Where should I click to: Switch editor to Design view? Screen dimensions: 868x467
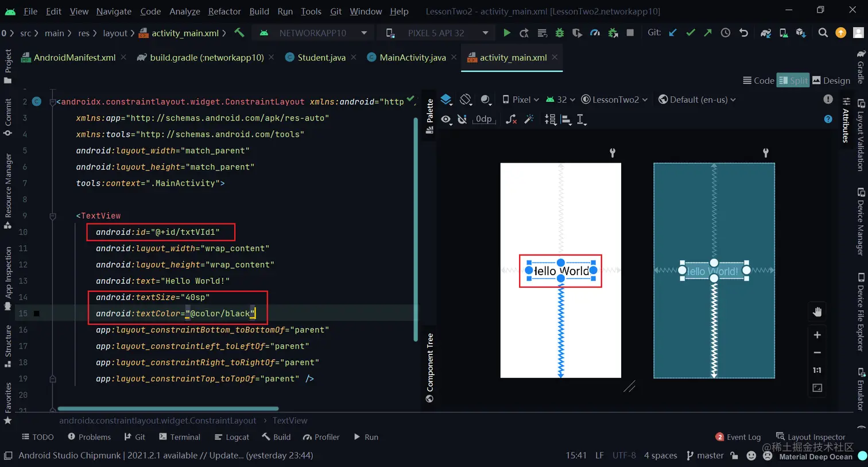pos(831,80)
